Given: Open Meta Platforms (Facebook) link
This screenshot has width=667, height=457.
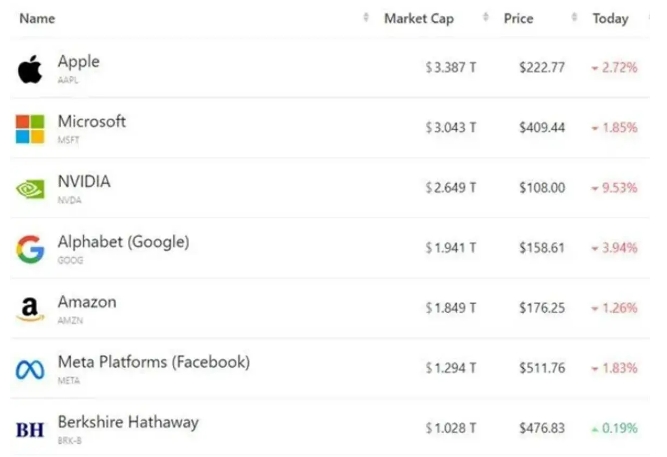Looking at the screenshot, I should (154, 362).
